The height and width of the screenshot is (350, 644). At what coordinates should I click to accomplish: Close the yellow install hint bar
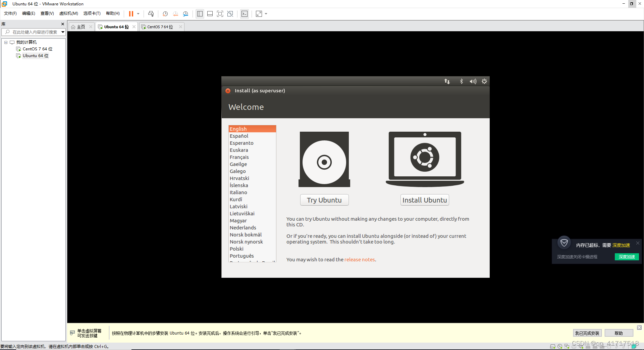(639, 327)
